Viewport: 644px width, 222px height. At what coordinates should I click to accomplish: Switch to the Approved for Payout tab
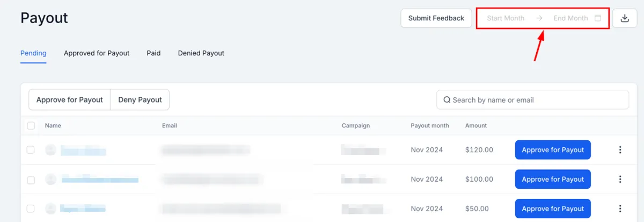point(97,53)
